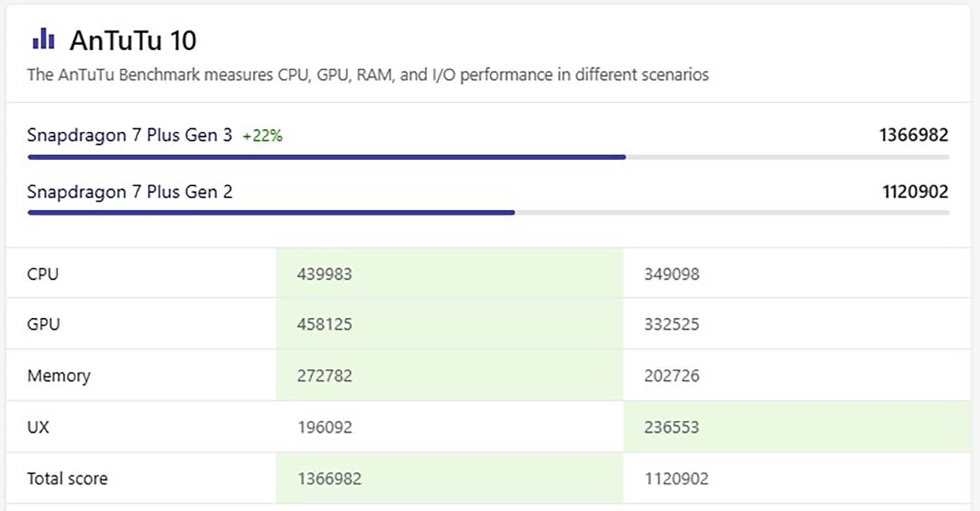Select the Total score row label

point(67,478)
